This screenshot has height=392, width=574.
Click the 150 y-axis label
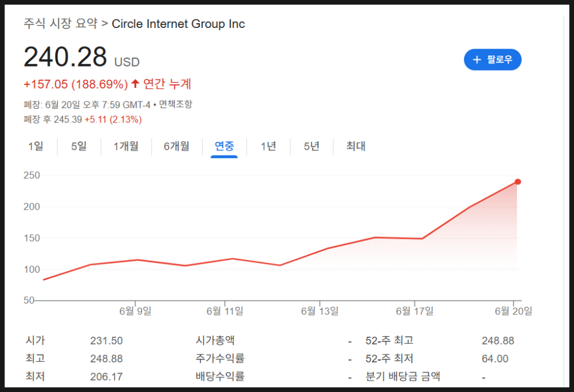(31, 238)
